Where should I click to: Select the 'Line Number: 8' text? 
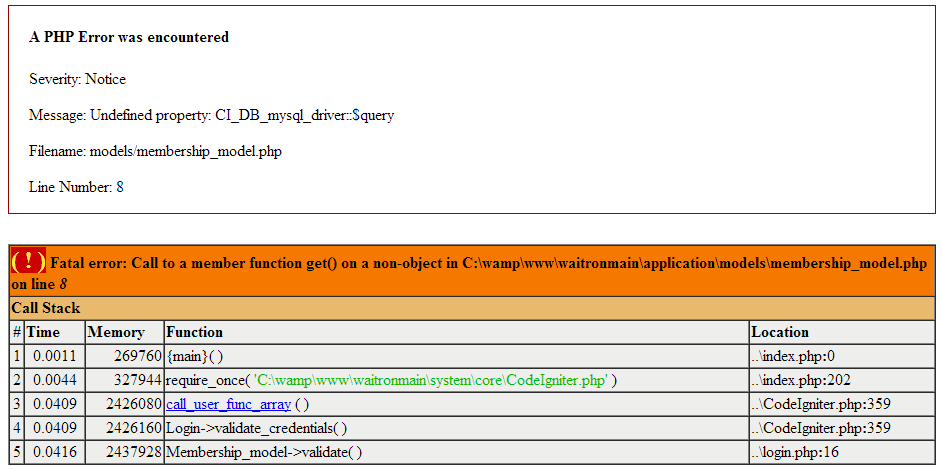[76, 187]
